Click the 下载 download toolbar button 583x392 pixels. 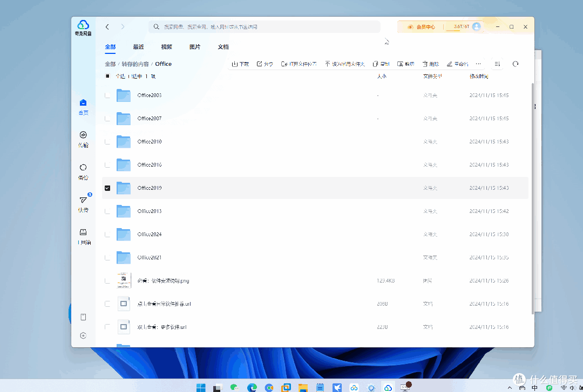240,64
